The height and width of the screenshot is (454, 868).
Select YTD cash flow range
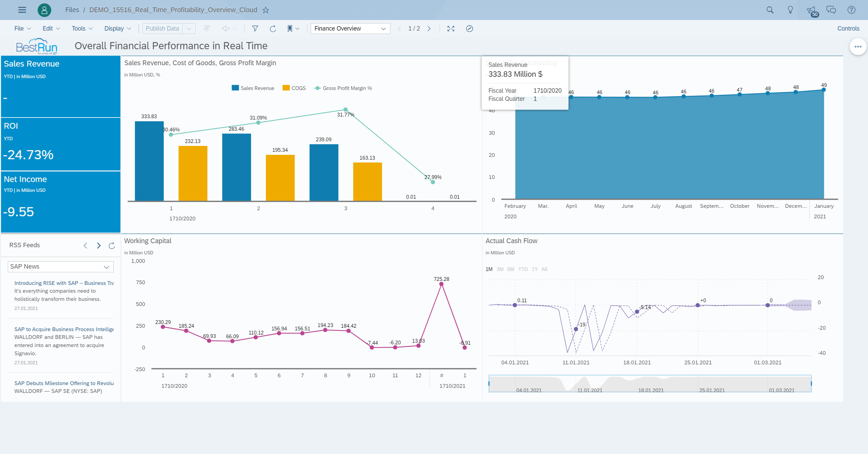523,269
